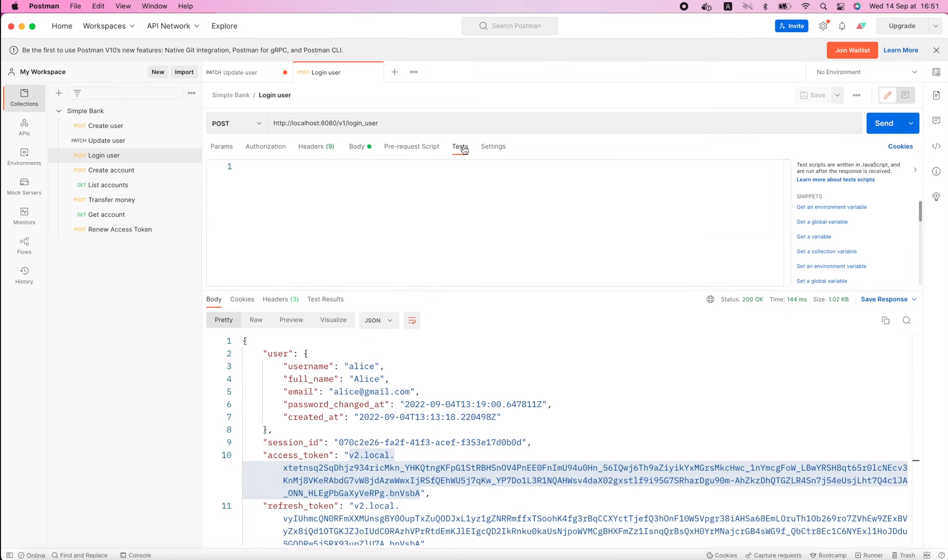The height and width of the screenshot is (560, 948).
Task: Click the request URL input field
Action: [564, 123]
